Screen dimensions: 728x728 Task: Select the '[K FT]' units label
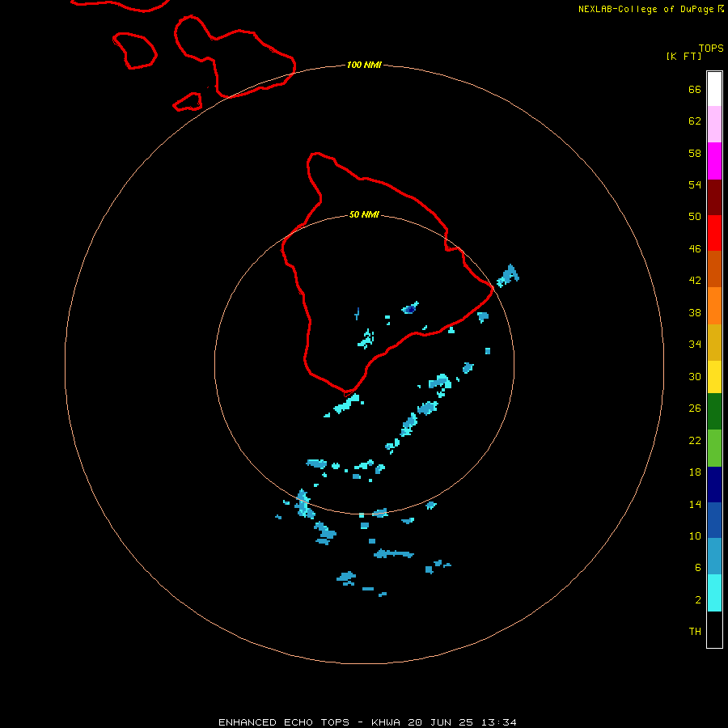pos(684,56)
